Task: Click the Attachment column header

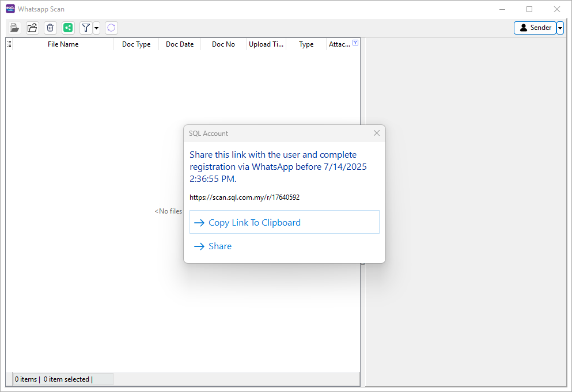Action: pos(340,44)
